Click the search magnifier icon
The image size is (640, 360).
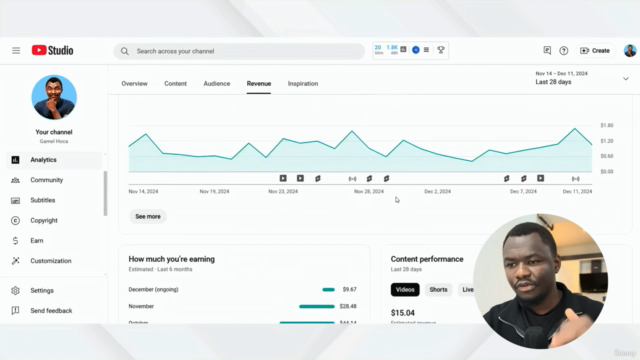[x=124, y=51]
